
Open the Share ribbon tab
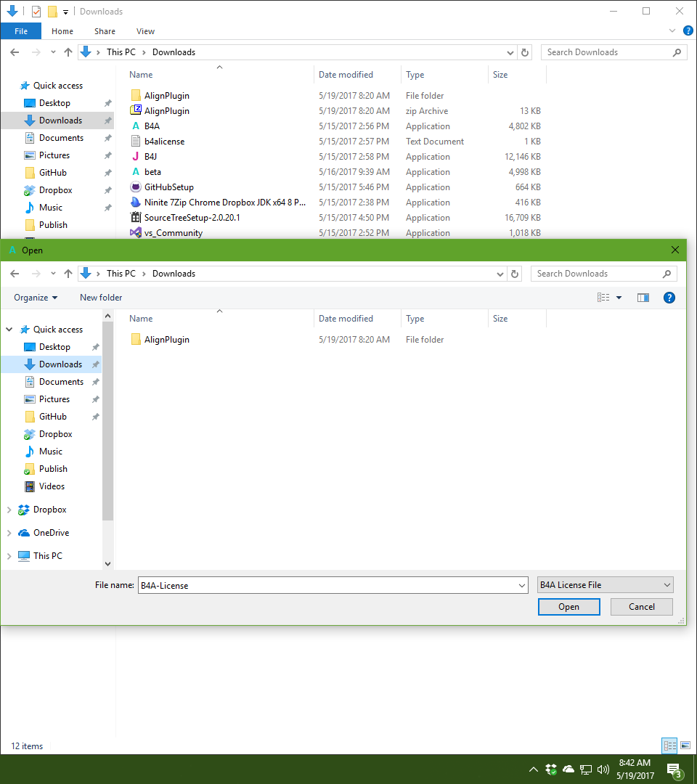pyautogui.click(x=105, y=31)
